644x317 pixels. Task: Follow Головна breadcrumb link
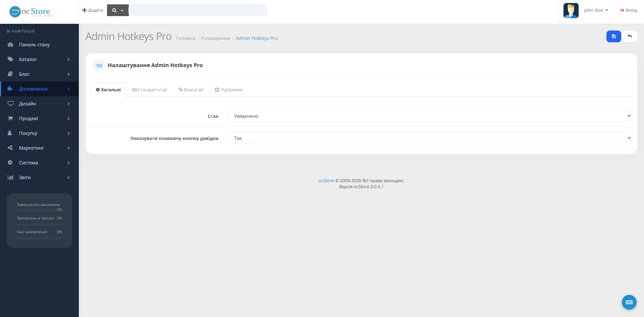[186, 38]
